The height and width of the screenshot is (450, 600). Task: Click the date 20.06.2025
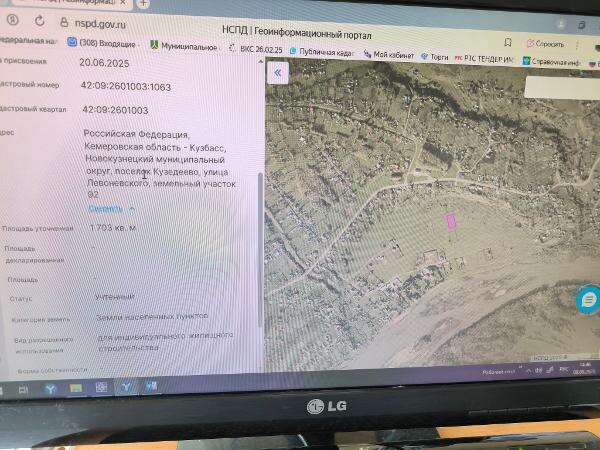pos(104,63)
